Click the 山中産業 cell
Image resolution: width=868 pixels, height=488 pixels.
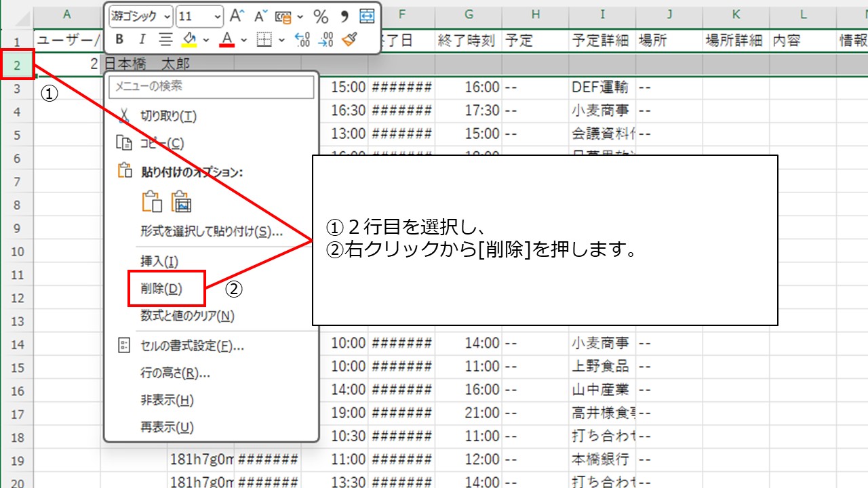click(602, 390)
